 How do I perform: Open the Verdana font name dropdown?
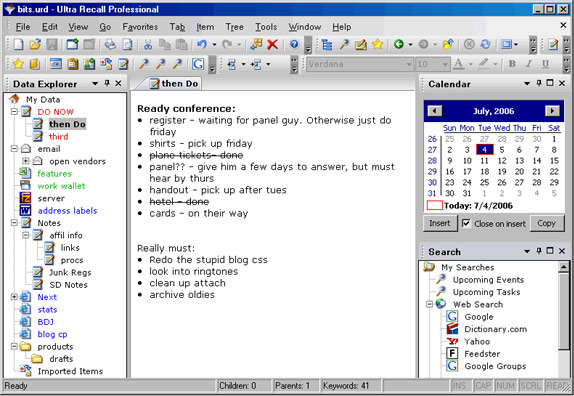point(409,64)
